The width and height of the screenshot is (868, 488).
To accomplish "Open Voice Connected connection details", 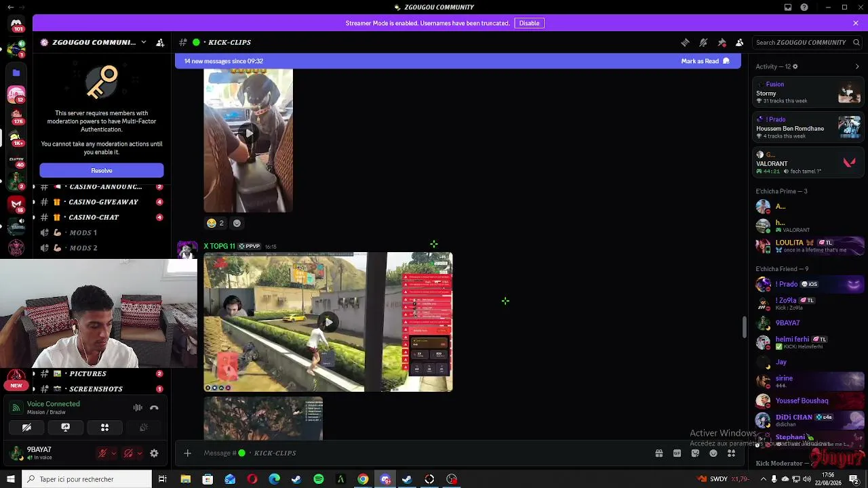I will tap(54, 404).
